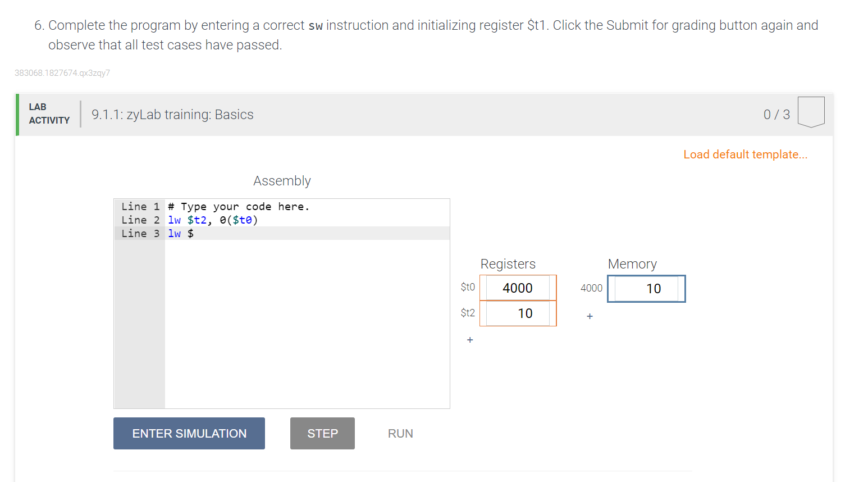Click the lab completion shield icon
This screenshot has height=482, width=868.
[811, 112]
